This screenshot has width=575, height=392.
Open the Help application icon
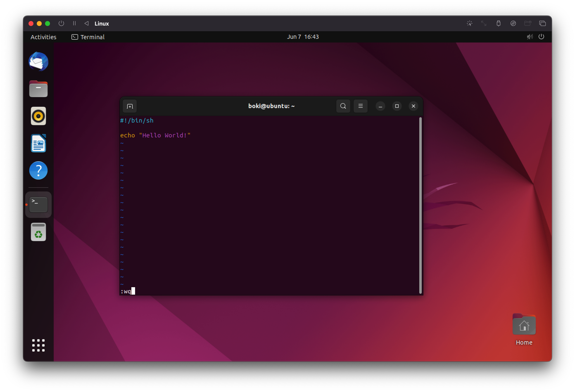point(38,171)
